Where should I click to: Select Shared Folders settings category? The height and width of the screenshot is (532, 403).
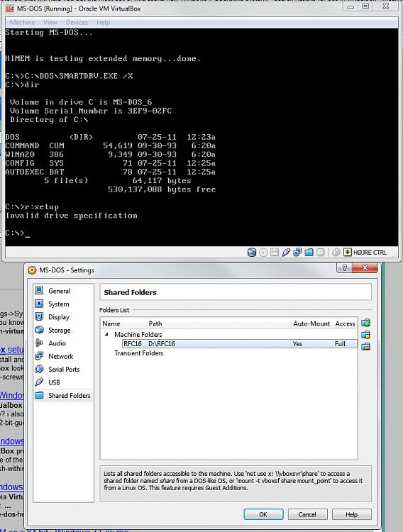(63, 396)
